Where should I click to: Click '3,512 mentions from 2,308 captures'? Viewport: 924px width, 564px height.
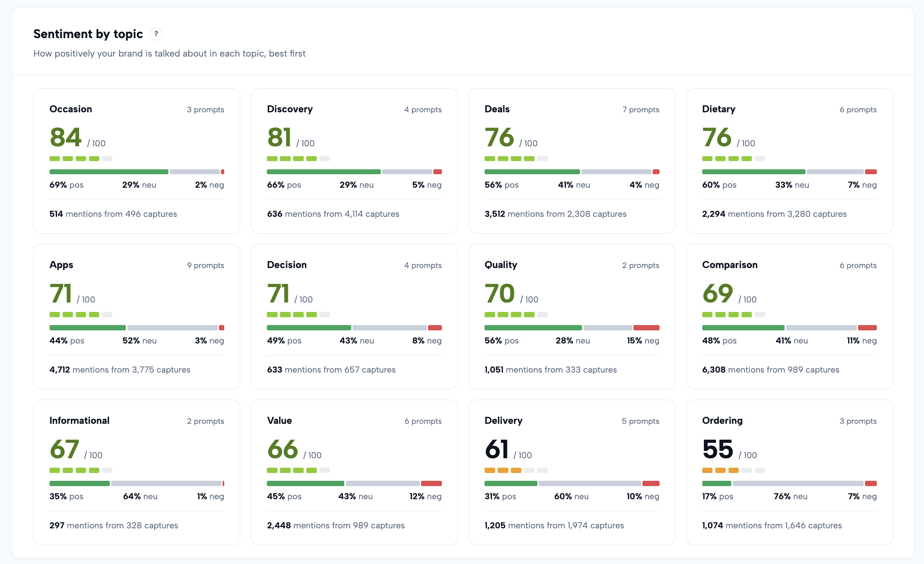pyautogui.click(x=555, y=214)
